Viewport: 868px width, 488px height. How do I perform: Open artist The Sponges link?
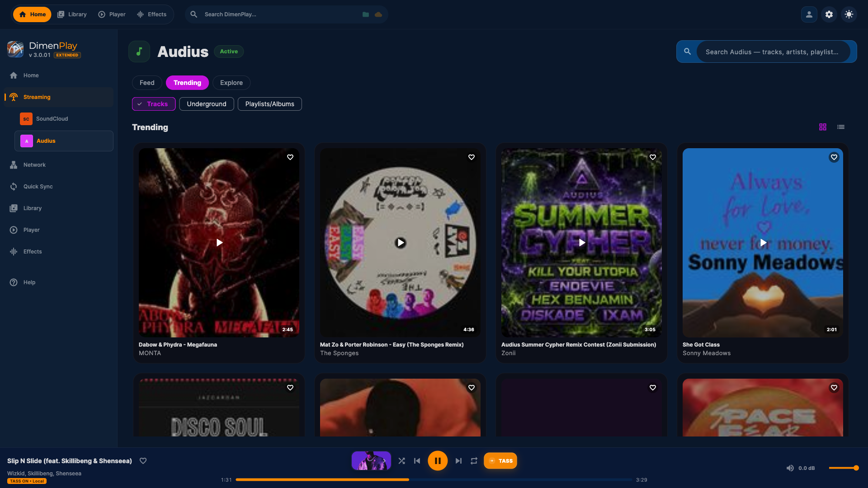click(339, 353)
